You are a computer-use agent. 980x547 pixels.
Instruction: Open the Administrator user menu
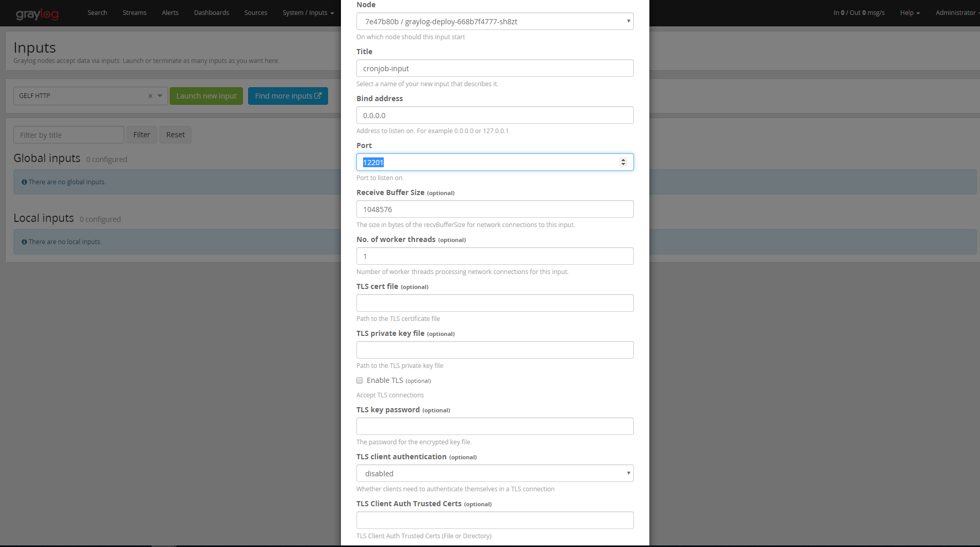coord(957,13)
